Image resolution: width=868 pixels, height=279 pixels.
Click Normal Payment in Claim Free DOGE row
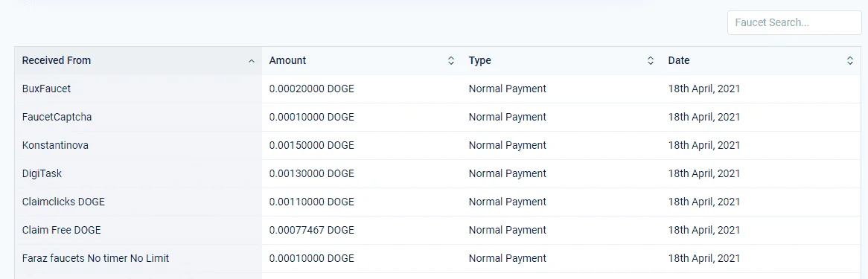(507, 230)
